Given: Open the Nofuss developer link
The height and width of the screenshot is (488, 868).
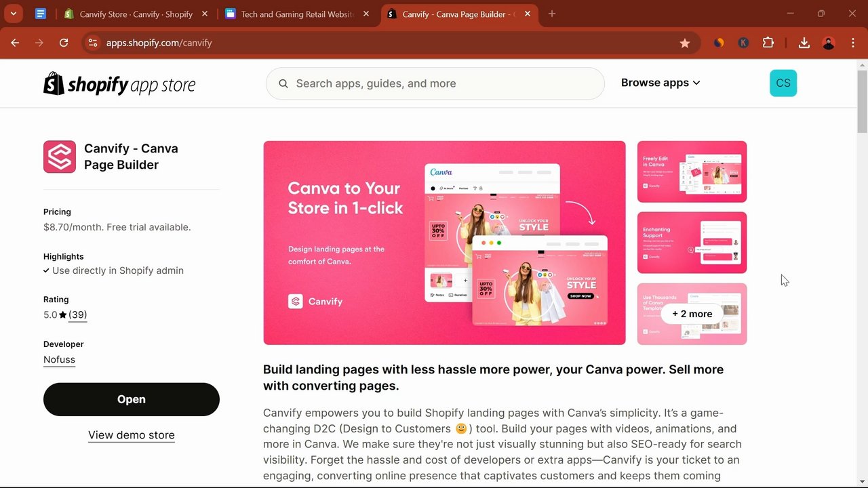Looking at the screenshot, I should (59, 360).
